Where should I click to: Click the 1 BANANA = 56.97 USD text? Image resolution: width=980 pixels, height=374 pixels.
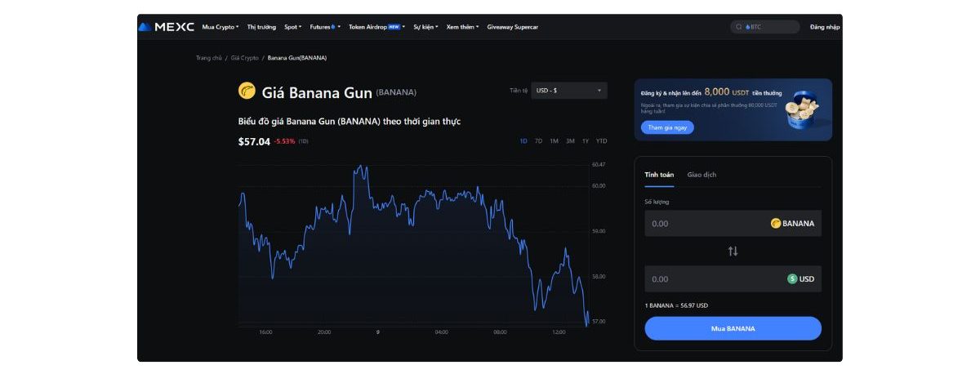[x=676, y=305]
